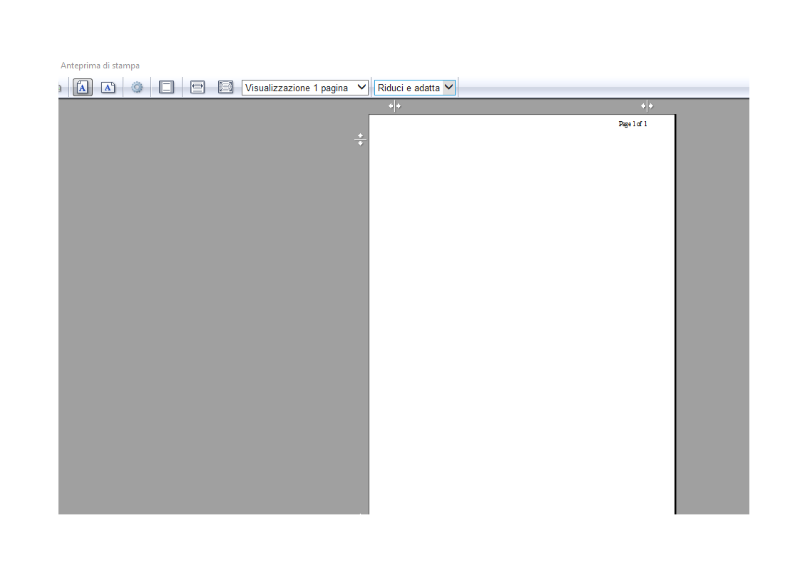800x565 pixels.
Task: Open the 'Visualizzazione 1 pagina' dropdown
Action: pyautogui.click(x=305, y=88)
